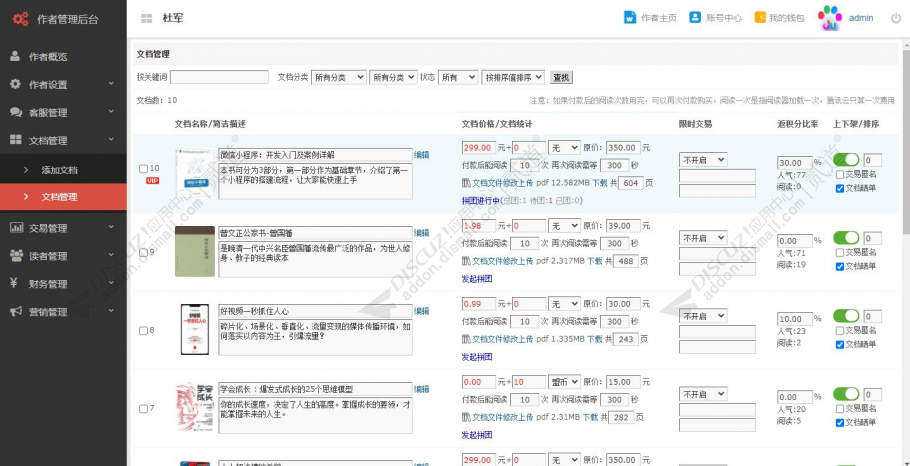
Task: Click the admin avatar image
Action: 829,18
